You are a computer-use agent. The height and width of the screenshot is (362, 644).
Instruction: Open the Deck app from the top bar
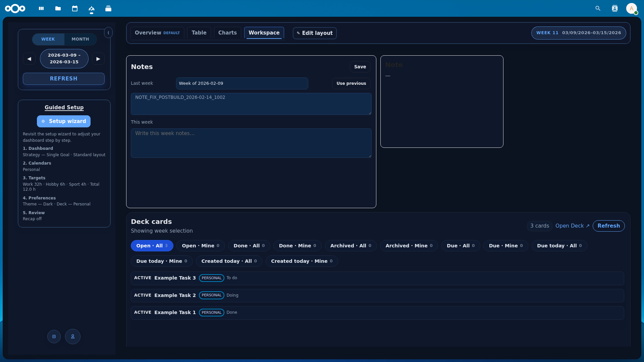coord(108,8)
